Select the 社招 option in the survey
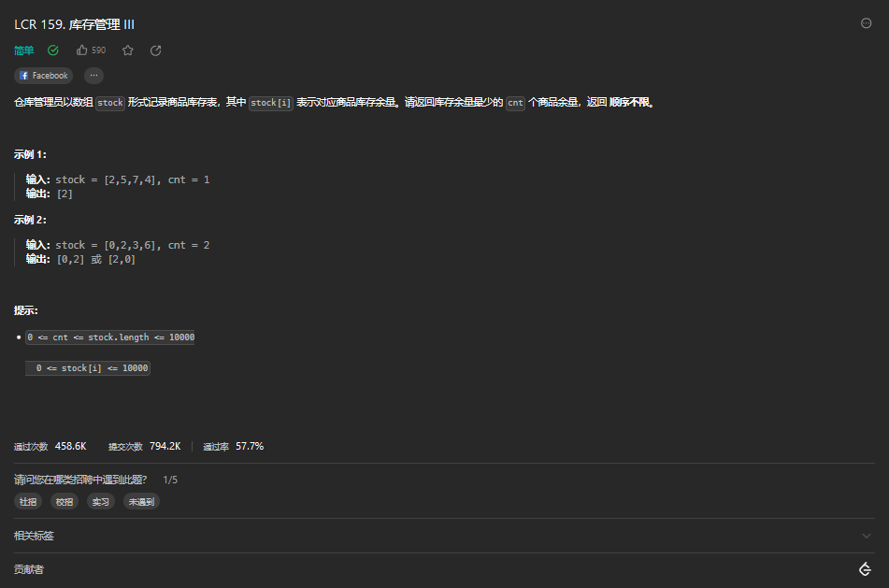This screenshot has height=588, width=889. point(27,501)
